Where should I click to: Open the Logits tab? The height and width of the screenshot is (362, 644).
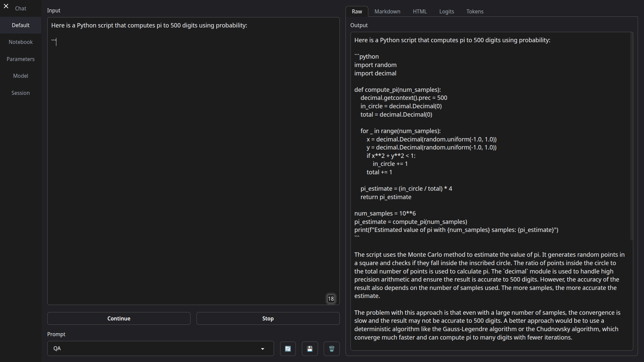tap(446, 11)
